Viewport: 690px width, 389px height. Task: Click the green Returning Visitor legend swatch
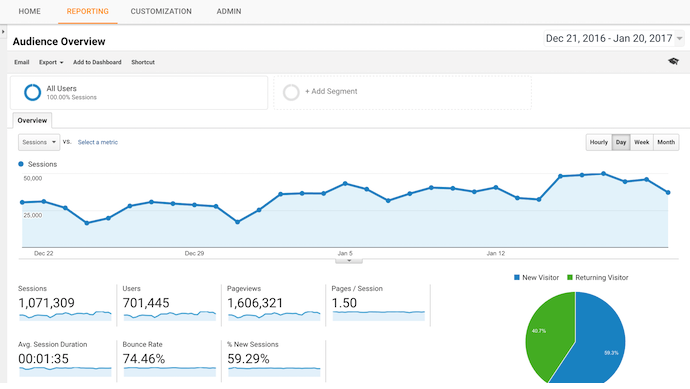tap(570, 277)
